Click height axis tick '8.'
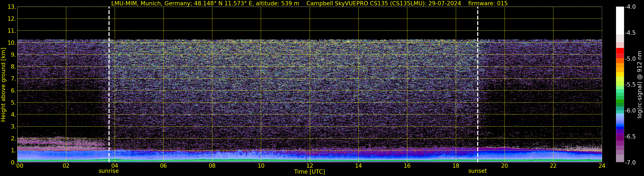The width and height of the screenshot is (644, 176). click(x=13, y=67)
